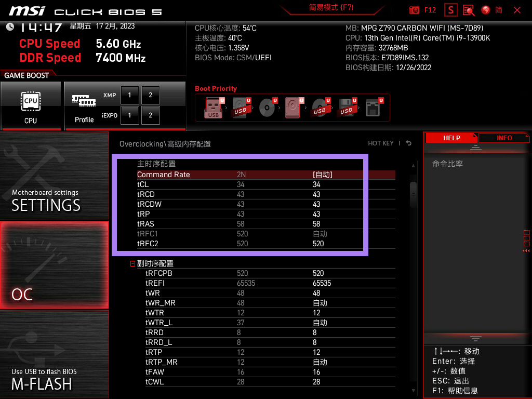Enable XMP profile 2
The image size is (532, 399).
[x=150, y=95]
